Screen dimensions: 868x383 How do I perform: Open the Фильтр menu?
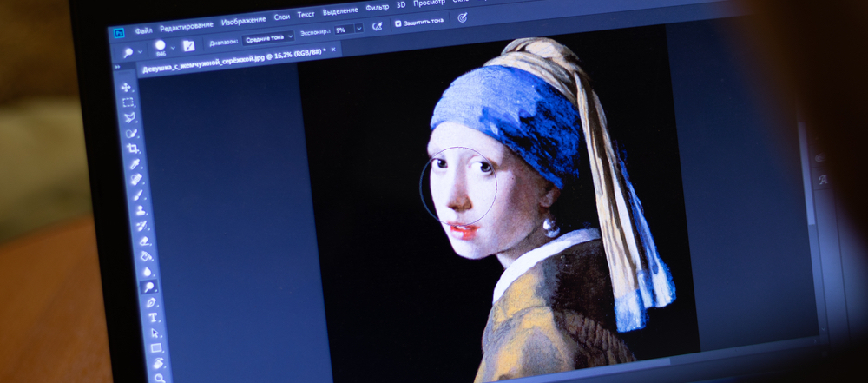[378, 8]
